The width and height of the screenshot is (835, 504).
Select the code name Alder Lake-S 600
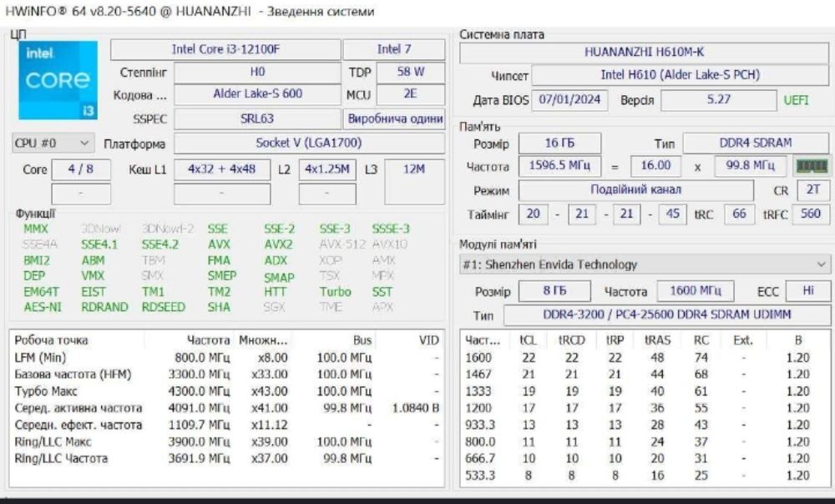pyautogui.click(x=257, y=94)
